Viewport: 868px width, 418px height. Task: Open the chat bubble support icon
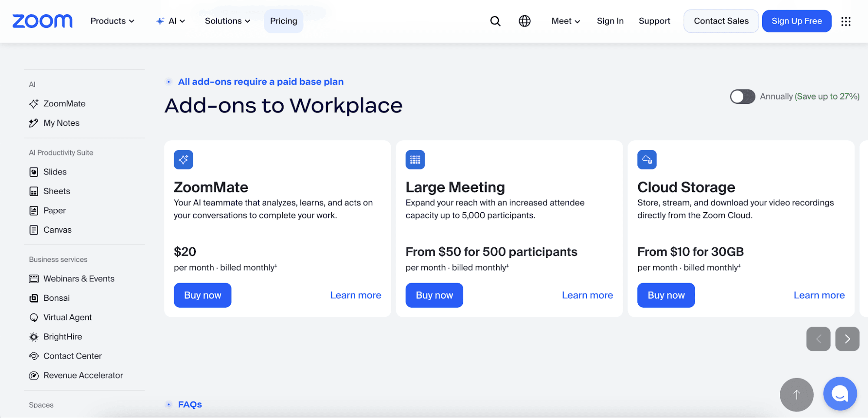(840, 394)
